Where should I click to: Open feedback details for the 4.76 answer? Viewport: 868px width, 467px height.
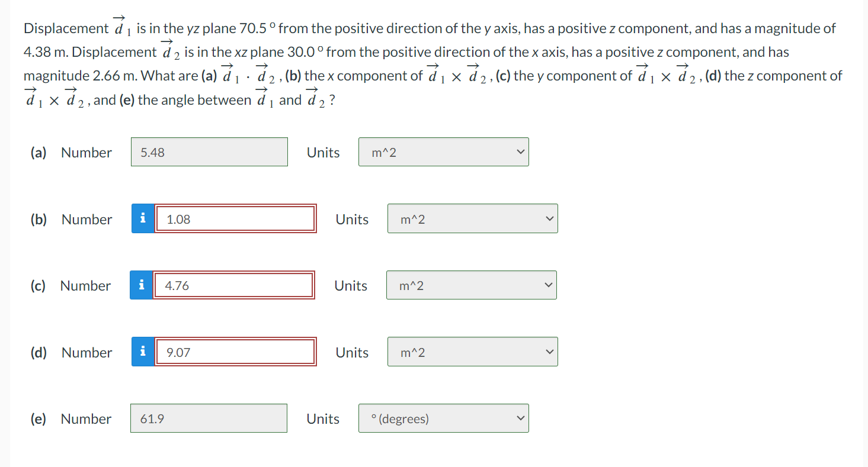pos(142,285)
